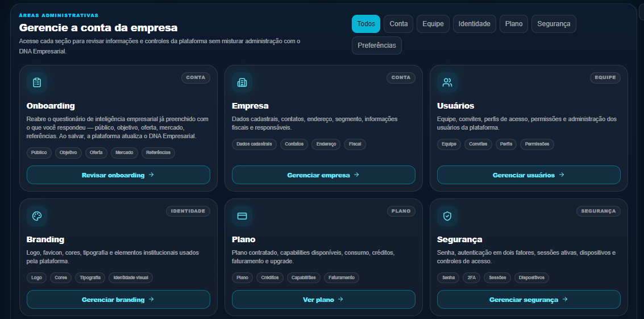Click the CONTA badge on Empresa card
The image size is (644, 319).
pos(401,78)
